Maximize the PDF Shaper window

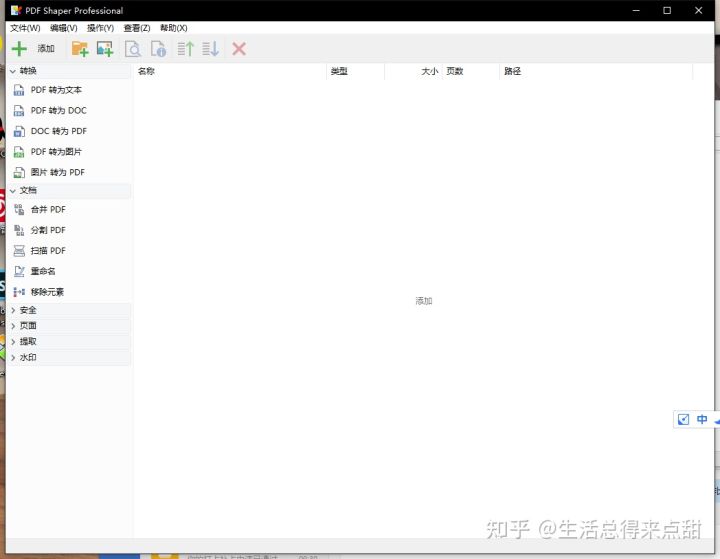coord(667,11)
